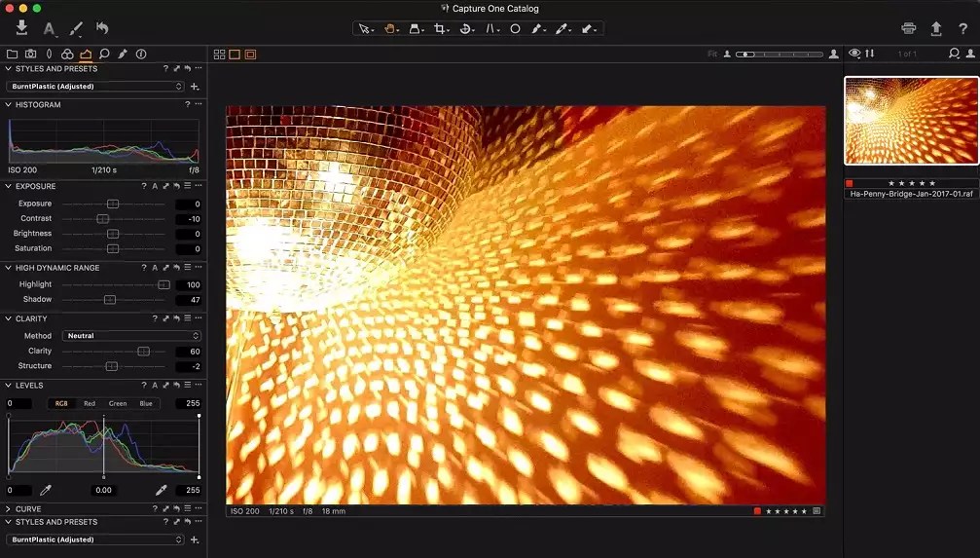Viewport: 980px width, 558px height.
Task: Click the browser sort arrows icon
Action: click(869, 54)
